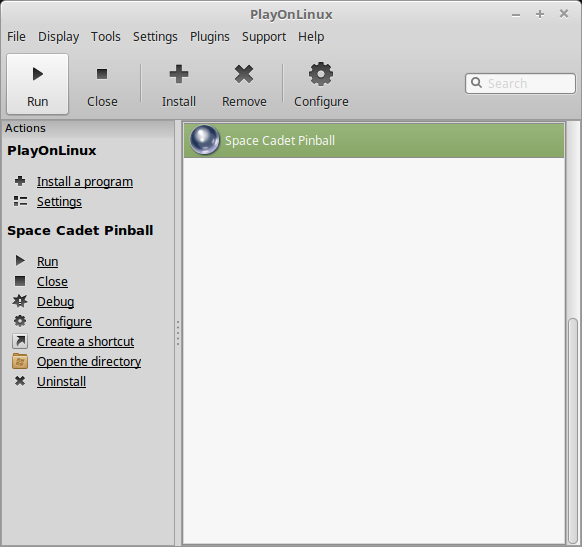Open the Settings menu in menu bar
582x547 pixels.
point(155,37)
